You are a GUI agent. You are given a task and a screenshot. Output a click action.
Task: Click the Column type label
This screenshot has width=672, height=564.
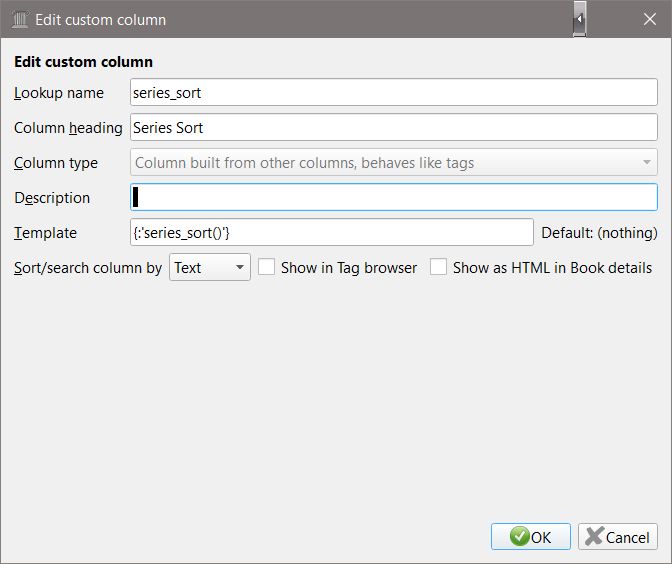tap(56, 163)
